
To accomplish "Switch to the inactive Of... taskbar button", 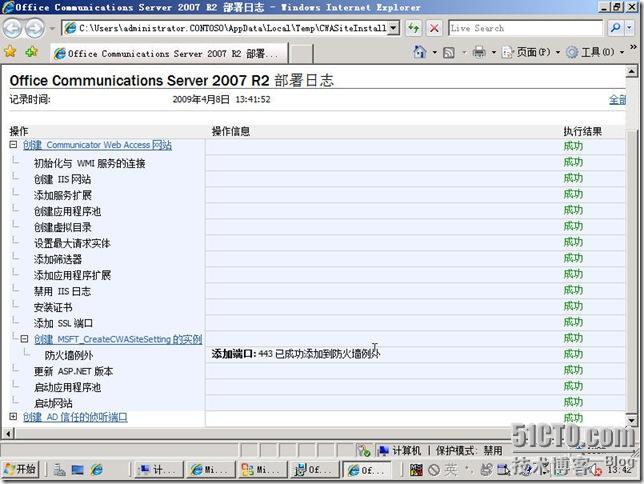I will pyautogui.click(x=314, y=469).
